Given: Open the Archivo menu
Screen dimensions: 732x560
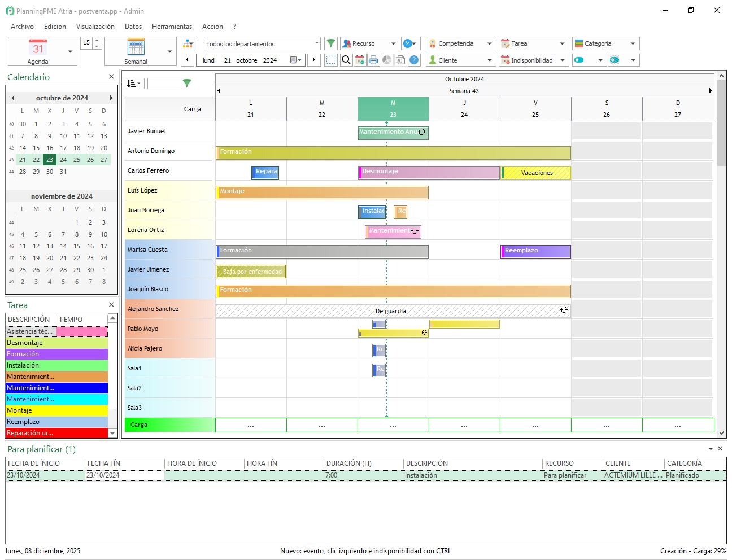Looking at the screenshot, I should coord(22,26).
